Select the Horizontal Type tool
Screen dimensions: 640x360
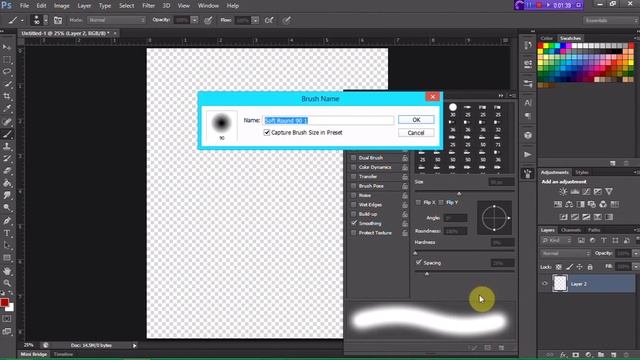(x=7, y=233)
